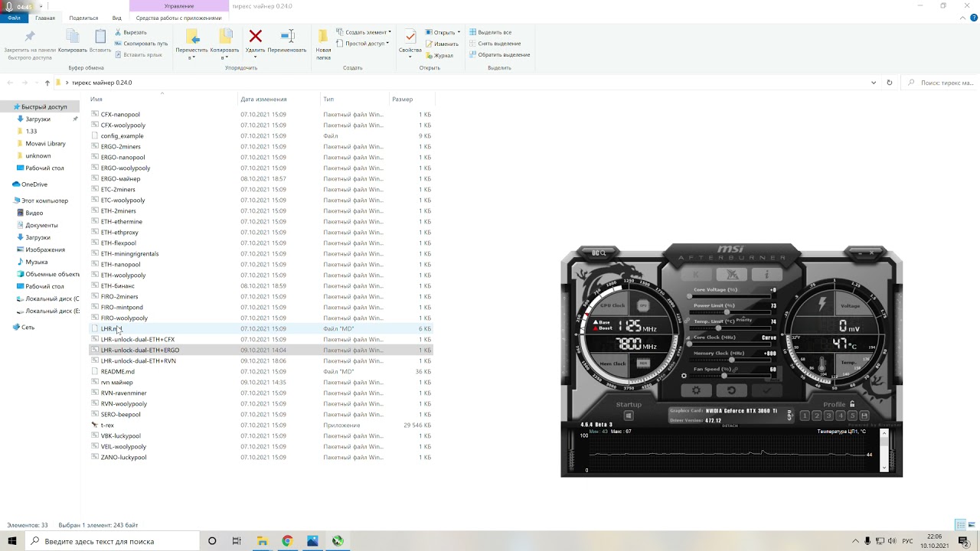This screenshot has height=551, width=980.
Task: Open the New item (Создать элемент) dropdown
Action: 364,32
